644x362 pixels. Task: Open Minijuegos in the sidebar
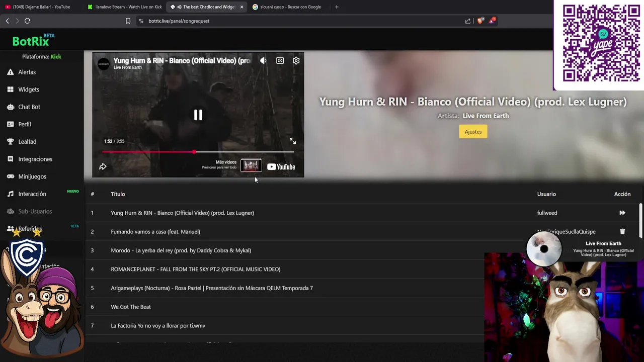point(32,176)
